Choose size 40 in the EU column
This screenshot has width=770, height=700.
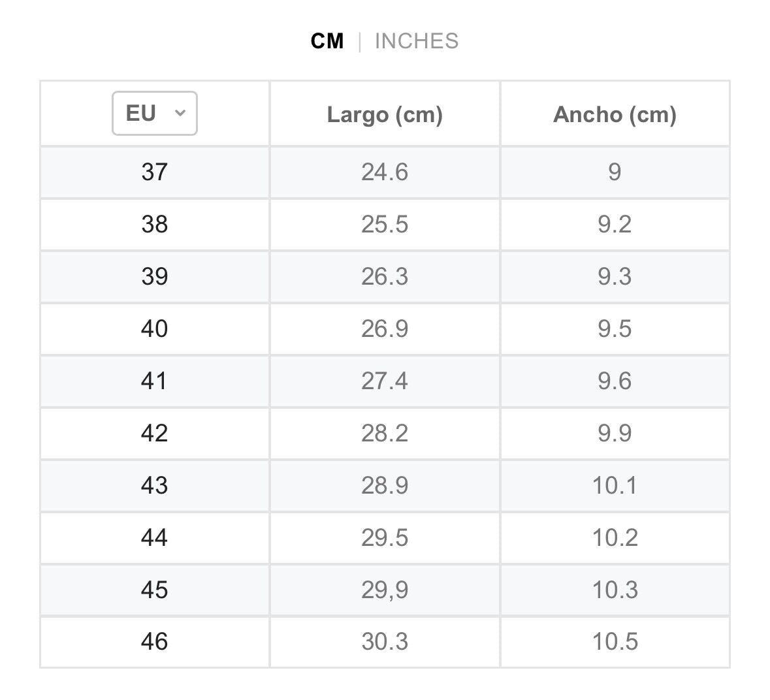(155, 328)
